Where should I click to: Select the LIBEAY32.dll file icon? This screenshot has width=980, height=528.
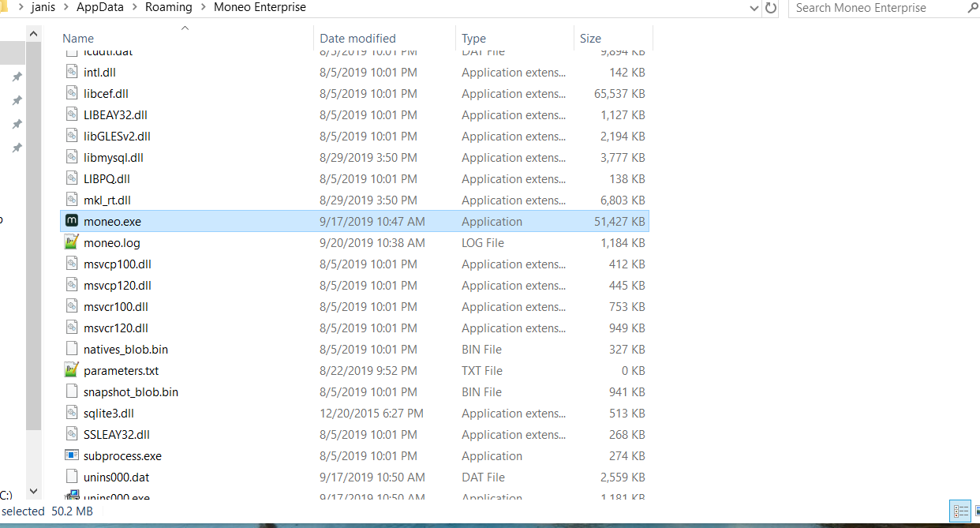tap(72, 115)
